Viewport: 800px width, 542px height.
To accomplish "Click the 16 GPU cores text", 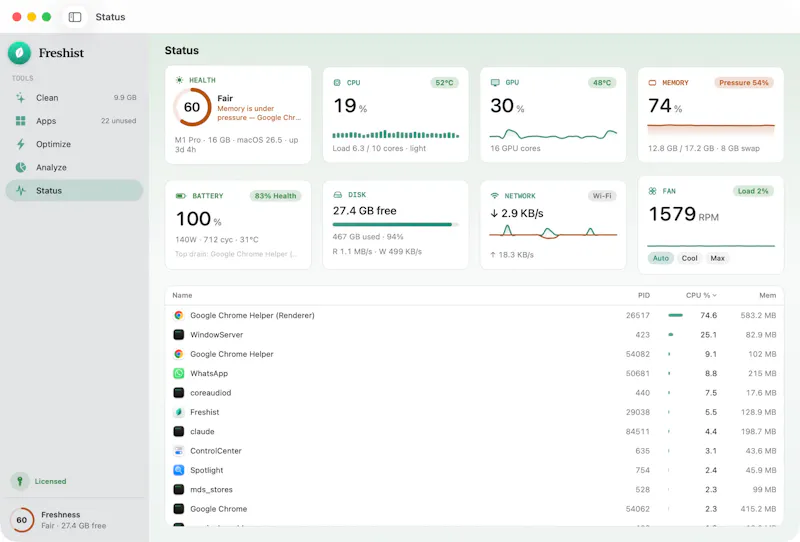I will [515, 149].
